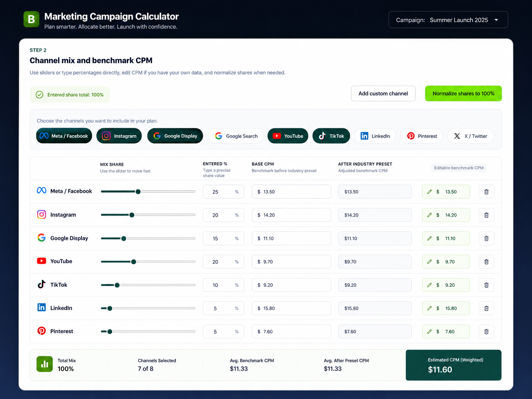Click the Total Mix 100% value
The height and width of the screenshot is (399, 532).
[66, 369]
